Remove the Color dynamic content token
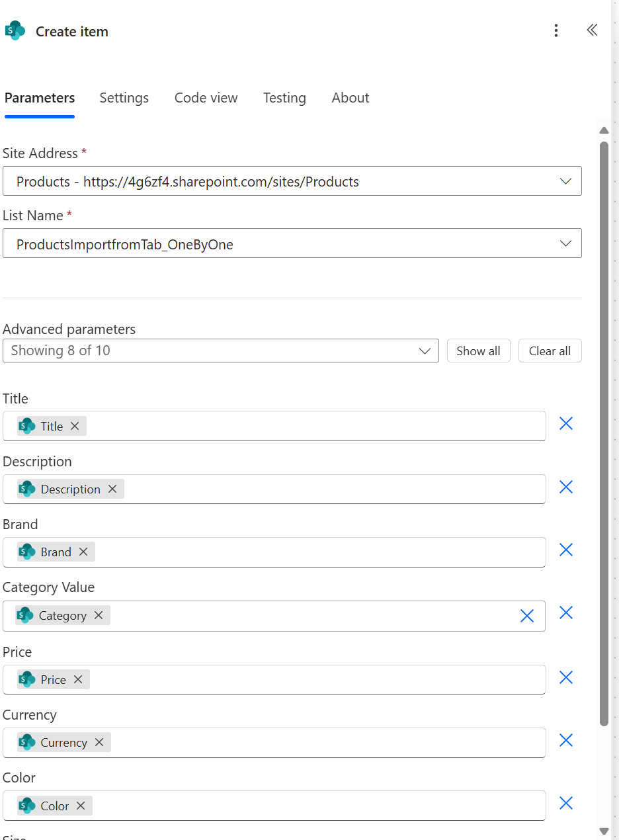 [x=80, y=806]
